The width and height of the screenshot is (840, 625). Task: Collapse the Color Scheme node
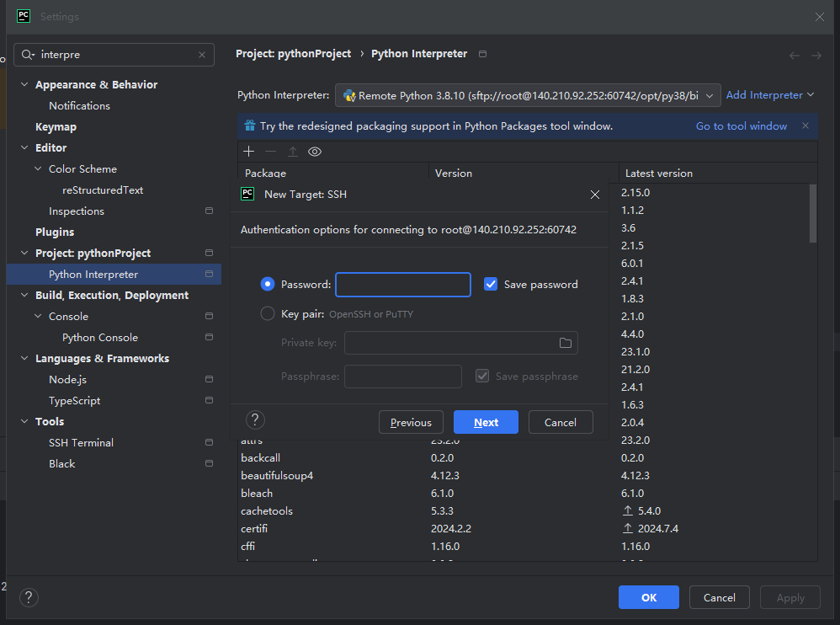click(38, 168)
